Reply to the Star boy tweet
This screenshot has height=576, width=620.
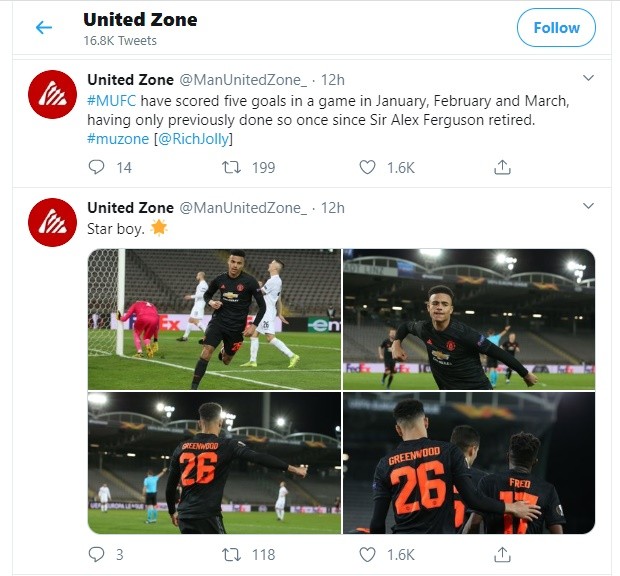click(x=96, y=552)
